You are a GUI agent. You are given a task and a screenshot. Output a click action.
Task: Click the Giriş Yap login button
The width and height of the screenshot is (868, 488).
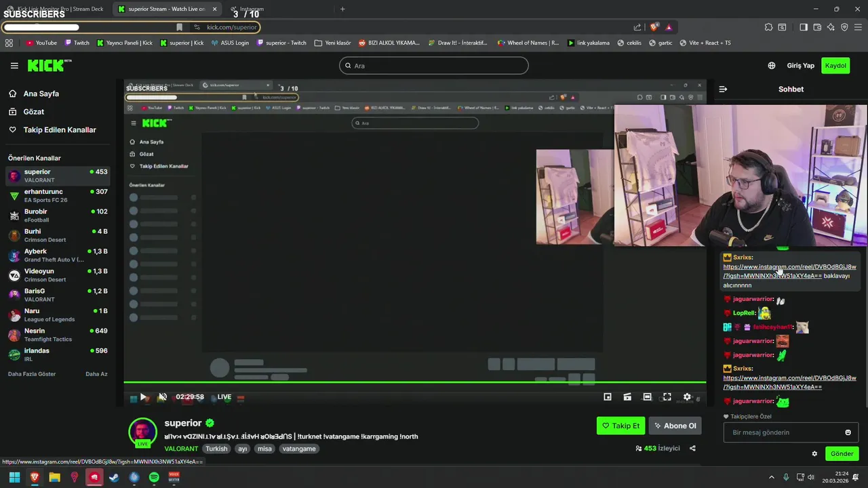pos(800,66)
